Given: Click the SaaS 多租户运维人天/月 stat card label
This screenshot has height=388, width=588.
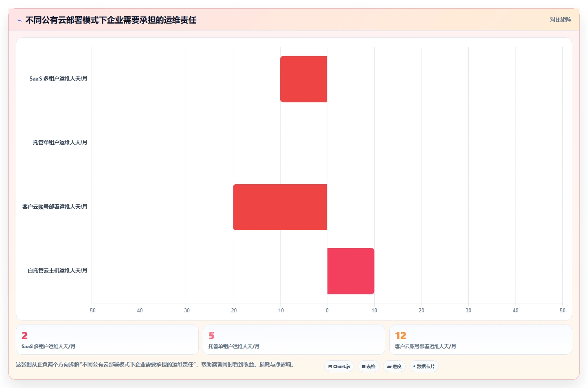Looking at the screenshot, I should 48,347.
